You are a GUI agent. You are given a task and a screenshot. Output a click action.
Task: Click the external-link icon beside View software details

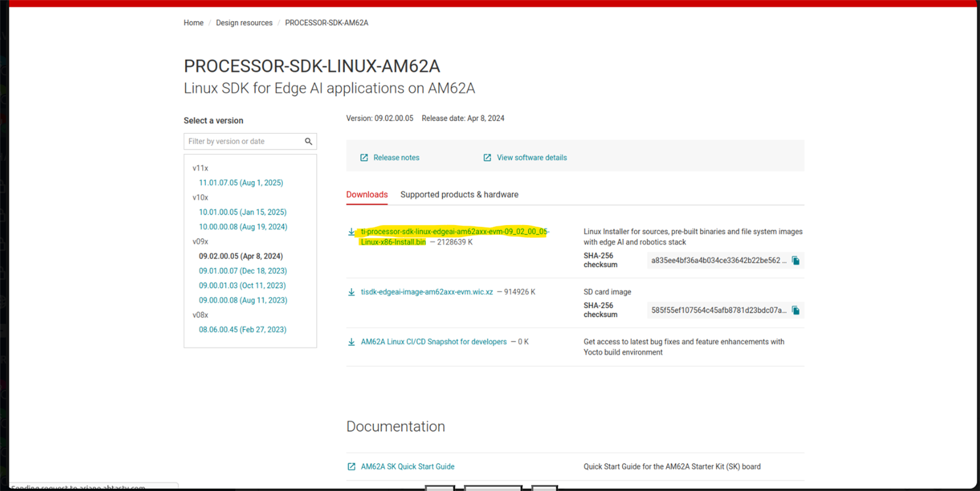[x=487, y=158]
